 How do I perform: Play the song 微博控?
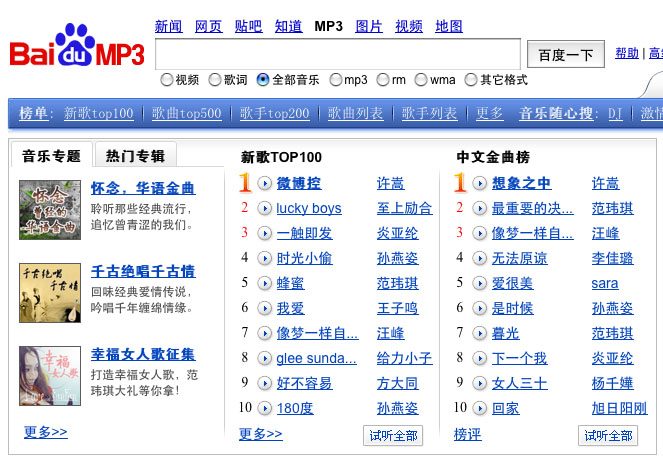coord(265,183)
